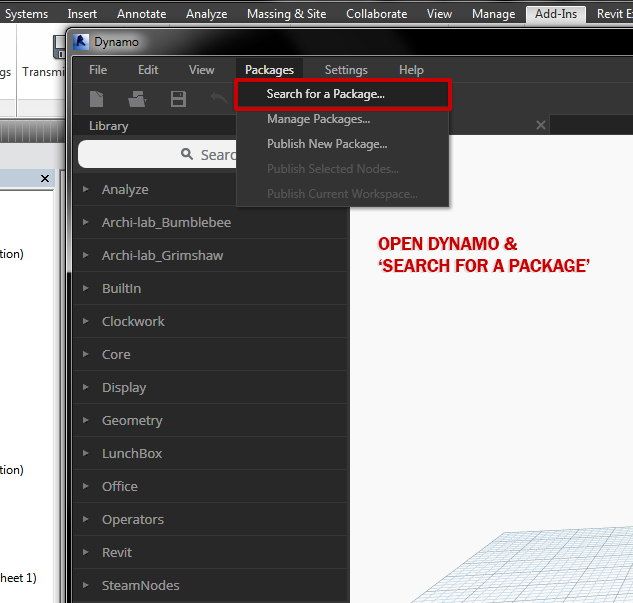Viewport: 633px width, 603px height.
Task: Choose Search for a Package menu entry
Action: [343, 94]
